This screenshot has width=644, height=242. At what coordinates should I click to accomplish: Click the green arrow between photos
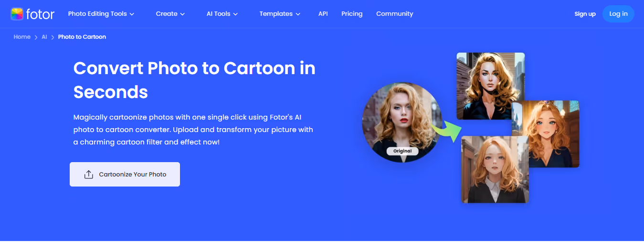click(x=447, y=131)
